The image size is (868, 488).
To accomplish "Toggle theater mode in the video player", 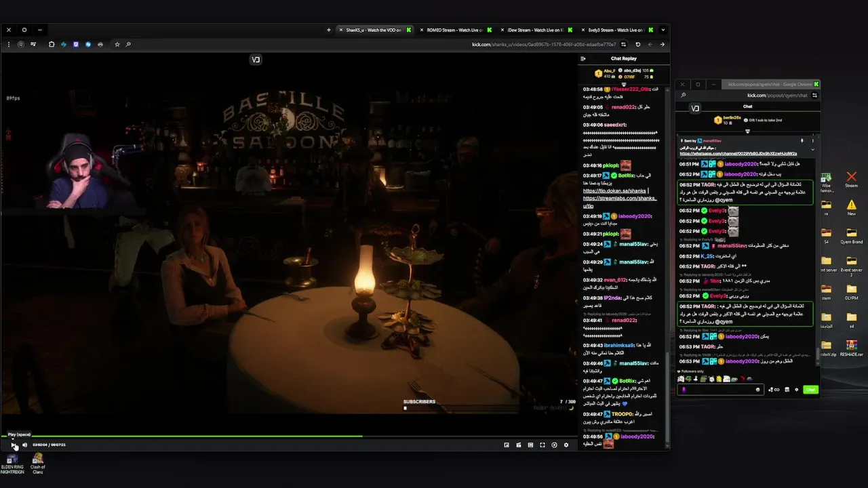I will tap(530, 445).
